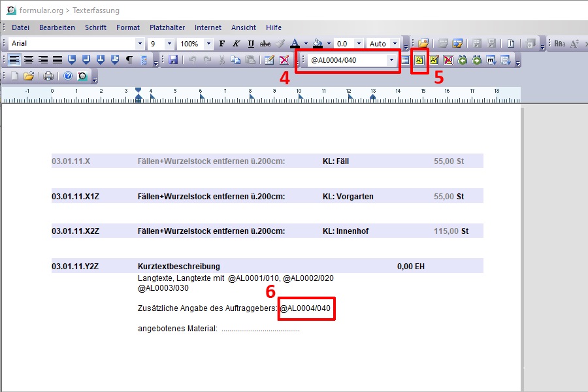Toggle bold formatting with F button
The height and width of the screenshot is (392, 588).
[222, 44]
